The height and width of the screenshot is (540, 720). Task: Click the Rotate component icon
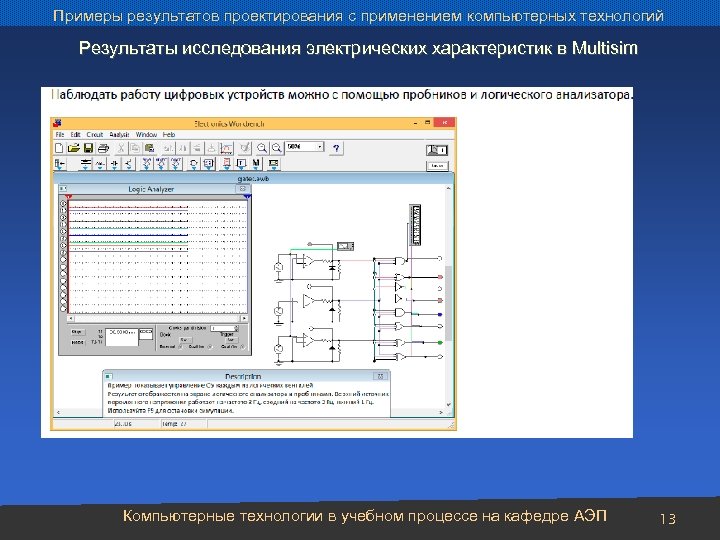click(169, 148)
